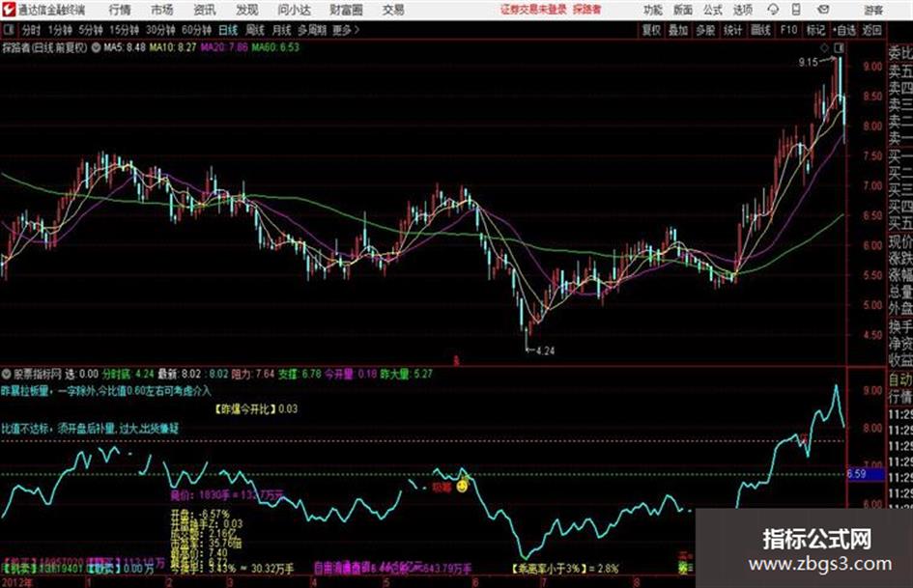Toggle the left panel icon beside 分时
This screenshot has width=913, height=588.
click(x=8, y=30)
